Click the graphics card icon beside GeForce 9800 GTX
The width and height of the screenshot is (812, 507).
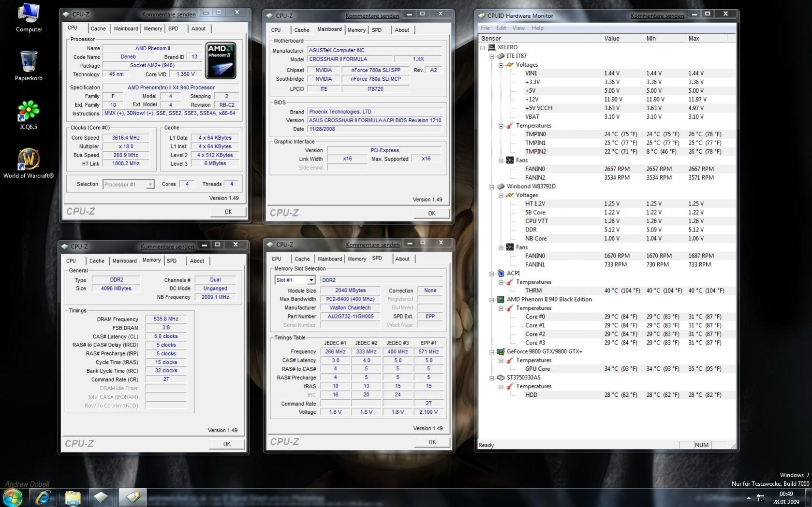click(501, 352)
